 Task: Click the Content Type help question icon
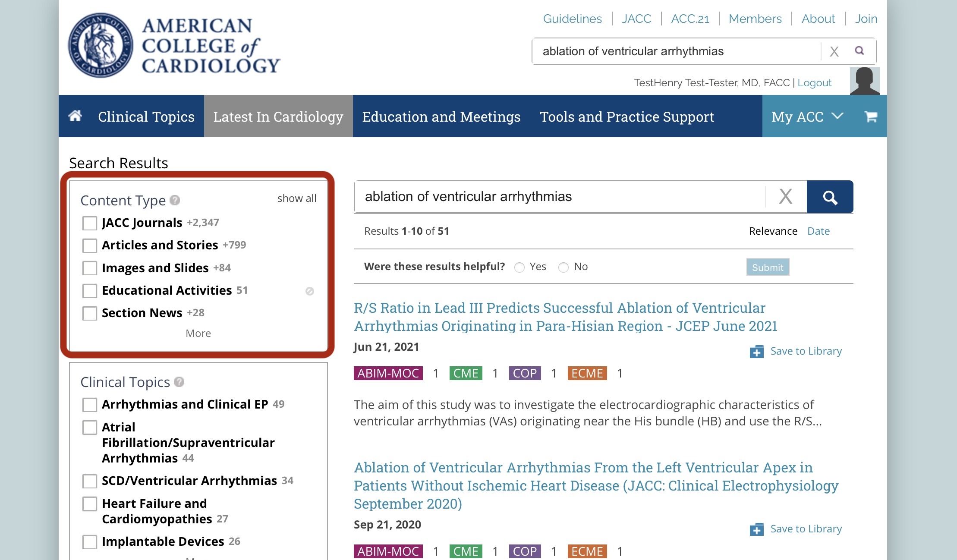[175, 200]
